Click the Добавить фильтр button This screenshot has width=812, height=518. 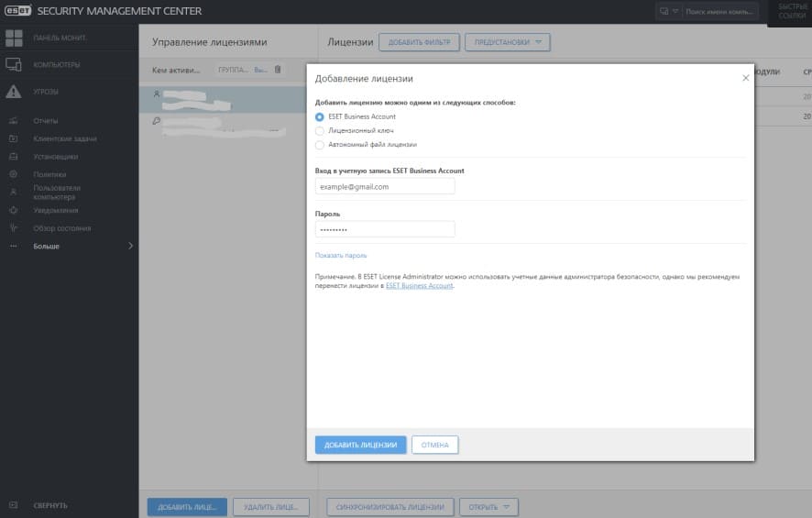(420, 42)
